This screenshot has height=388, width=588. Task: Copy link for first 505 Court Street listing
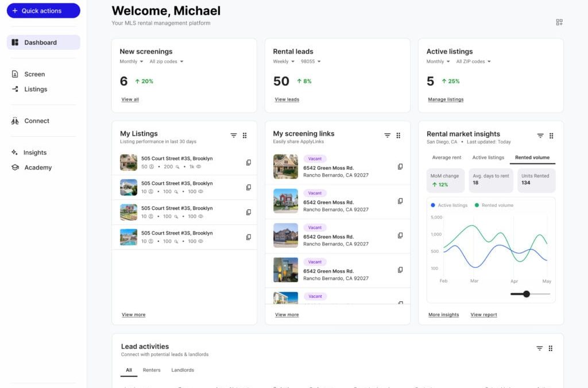pos(249,163)
